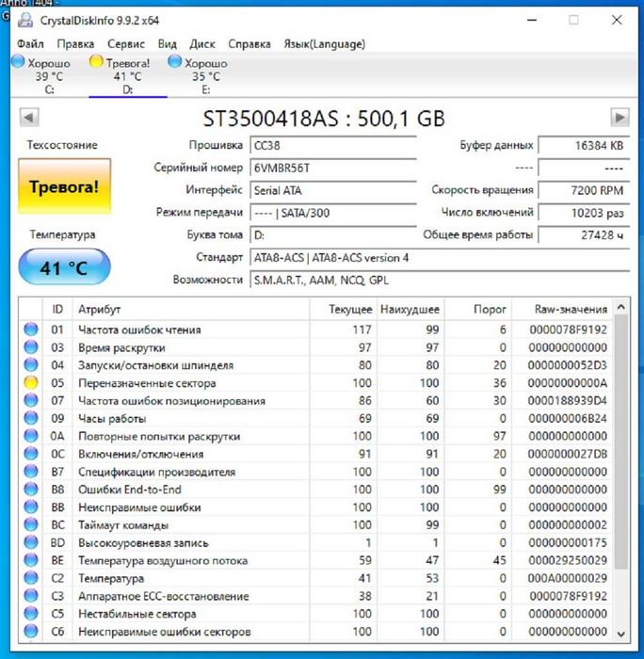Viewport: 644px width, 659px height.
Task: Click status icon for Аппаратное ECC-восстановление
Action: click(x=31, y=596)
